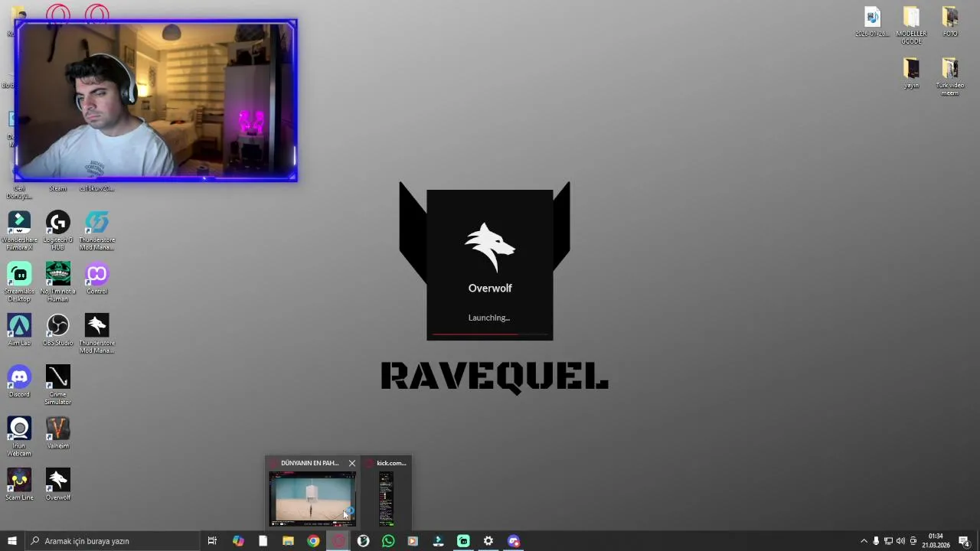Open Discord desktop shortcut
The height and width of the screenshot is (551, 980).
pyautogui.click(x=19, y=381)
